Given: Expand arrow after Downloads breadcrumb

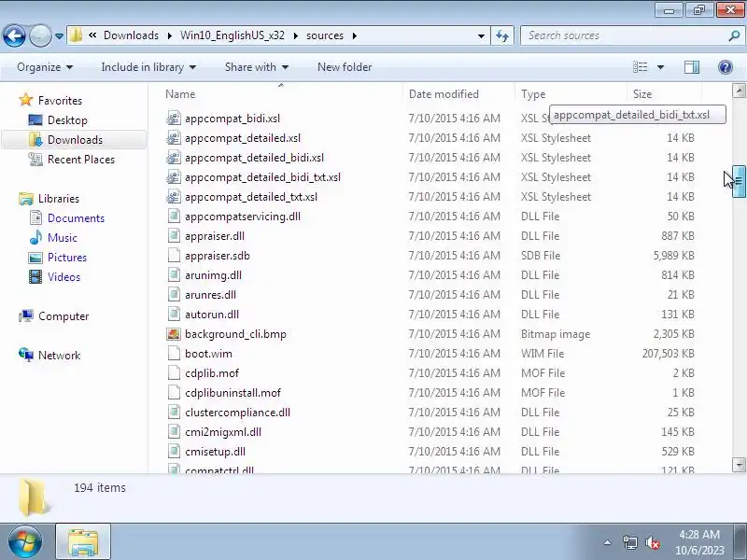Looking at the screenshot, I should tap(170, 35).
